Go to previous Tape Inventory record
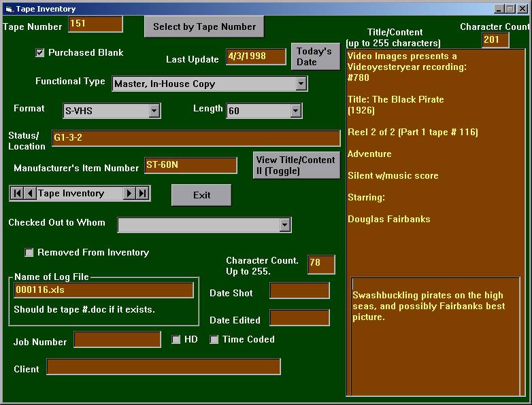This screenshot has height=405, width=532. pyautogui.click(x=30, y=194)
